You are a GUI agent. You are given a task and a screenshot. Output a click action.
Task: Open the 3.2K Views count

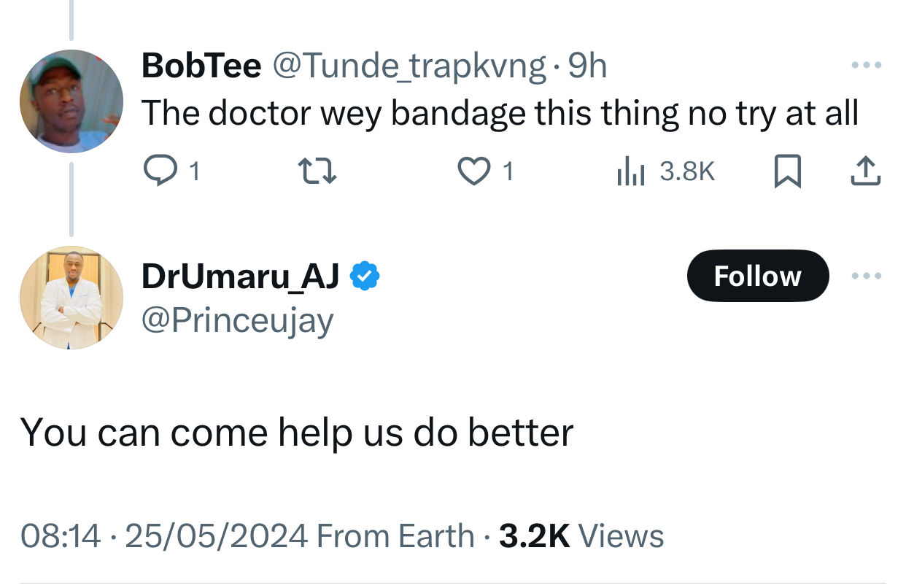581,536
